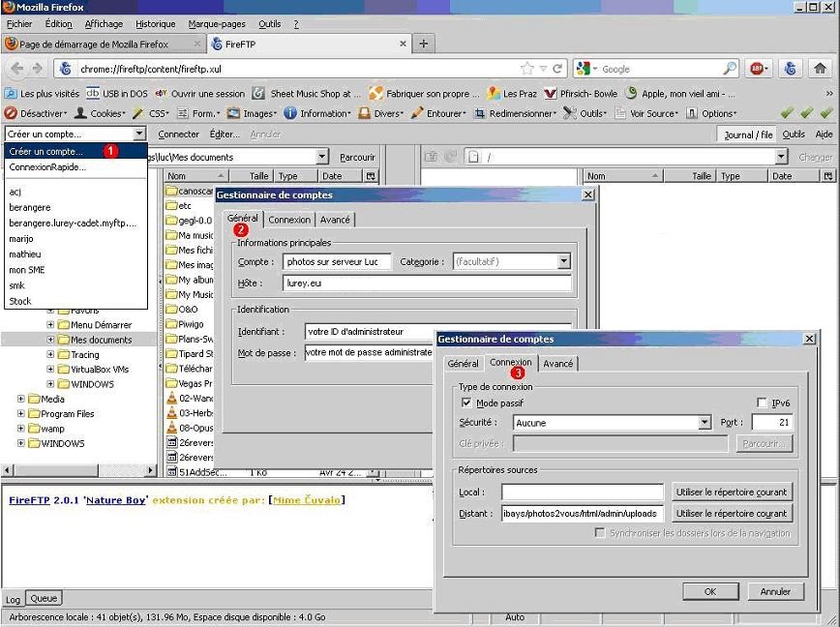
Task: Click the browser back arrow button
Action: click(16, 69)
